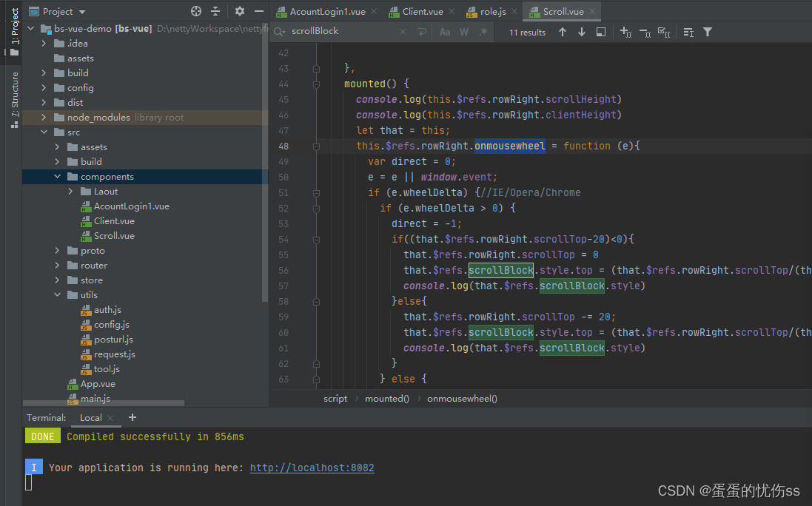Screen dimensions: 812x506
Task: Close the Local terminal tab
Action: (x=110, y=417)
